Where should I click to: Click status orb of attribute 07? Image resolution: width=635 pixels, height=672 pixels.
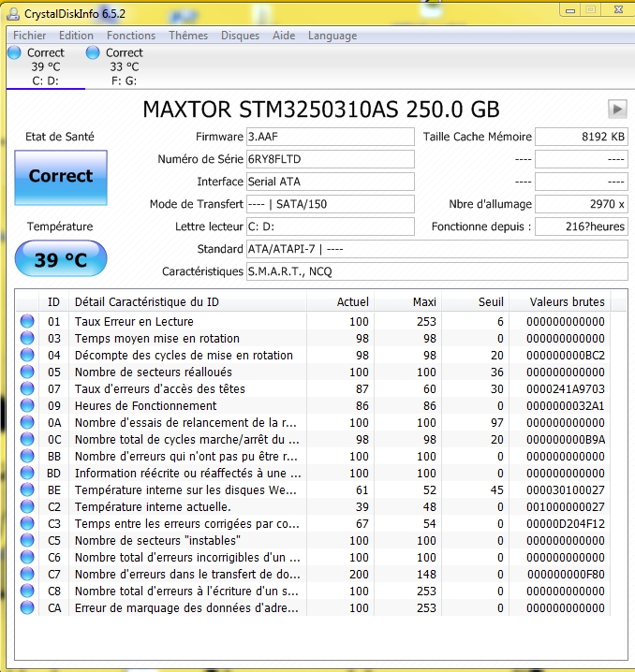click(27, 388)
